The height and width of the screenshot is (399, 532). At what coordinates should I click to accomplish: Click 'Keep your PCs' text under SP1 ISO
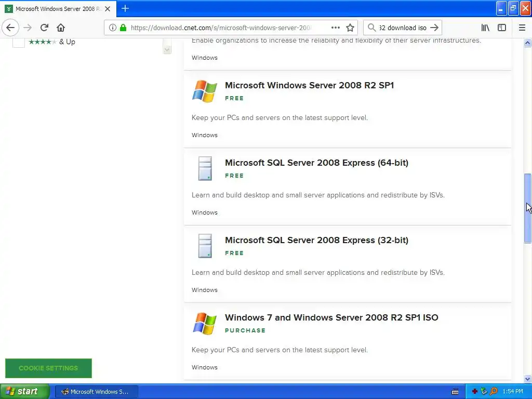coord(280,350)
